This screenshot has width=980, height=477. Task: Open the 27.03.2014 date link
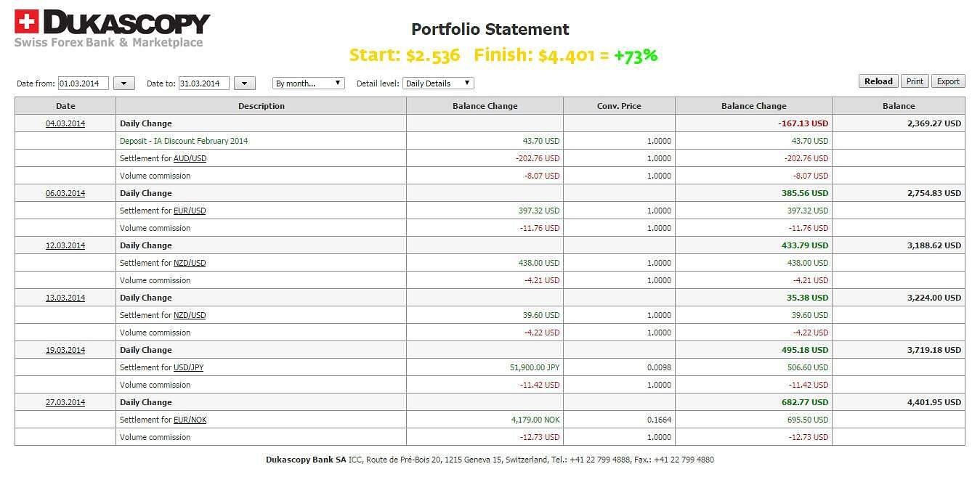(x=65, y=402)
